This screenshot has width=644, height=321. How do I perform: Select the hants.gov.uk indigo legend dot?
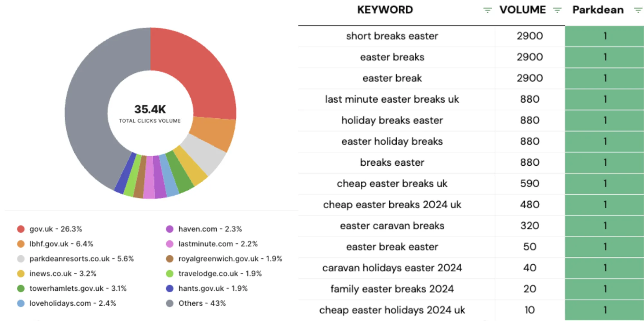pos(170,289)
